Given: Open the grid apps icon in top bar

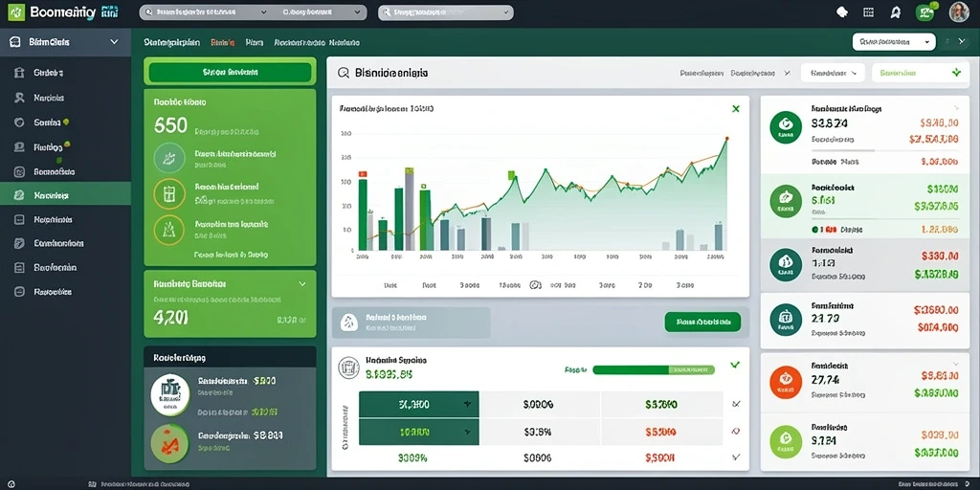Looking at the screenshot, I should (868, 11).
